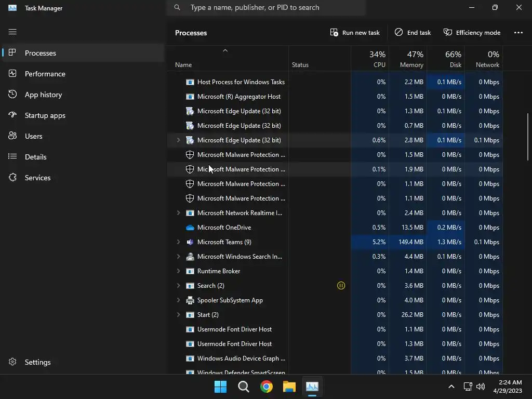
Task: Sort processes by Name column
Action: pos(228,59)
